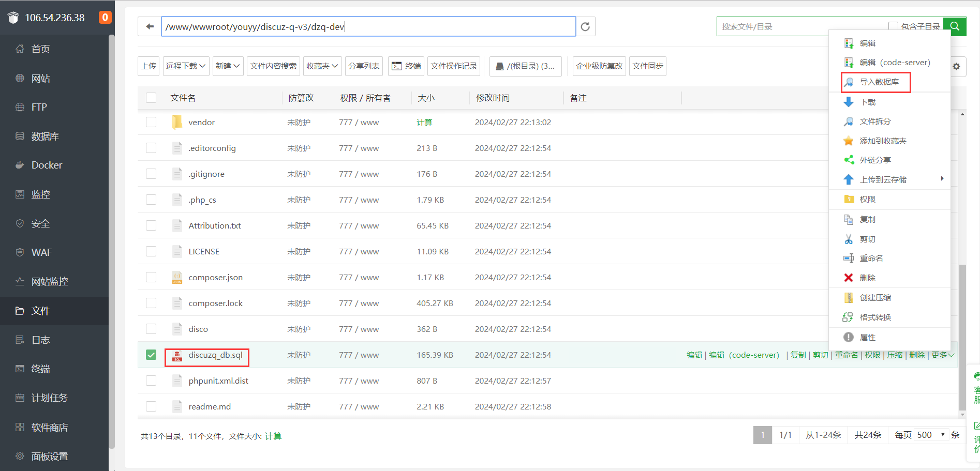Open 计划任务 in the sidebar
This screenshot has height=471, width=980.
coord(54,398)
